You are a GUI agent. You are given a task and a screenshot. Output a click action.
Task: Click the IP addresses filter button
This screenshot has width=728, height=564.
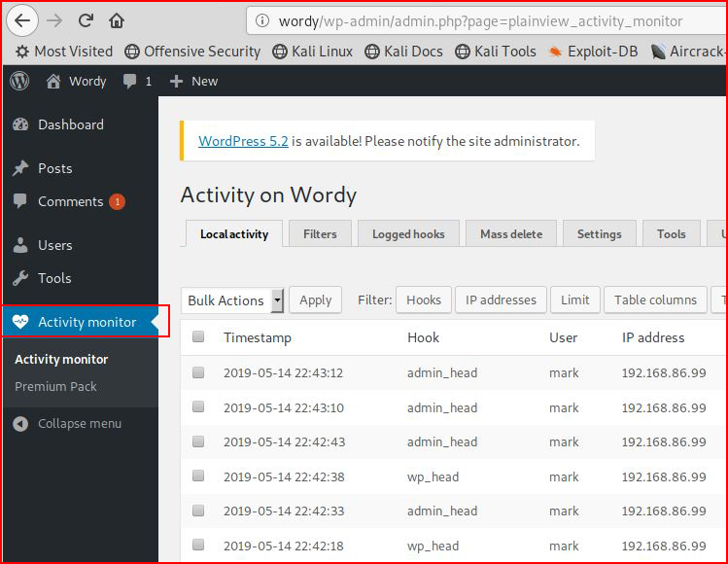[501, 300]
